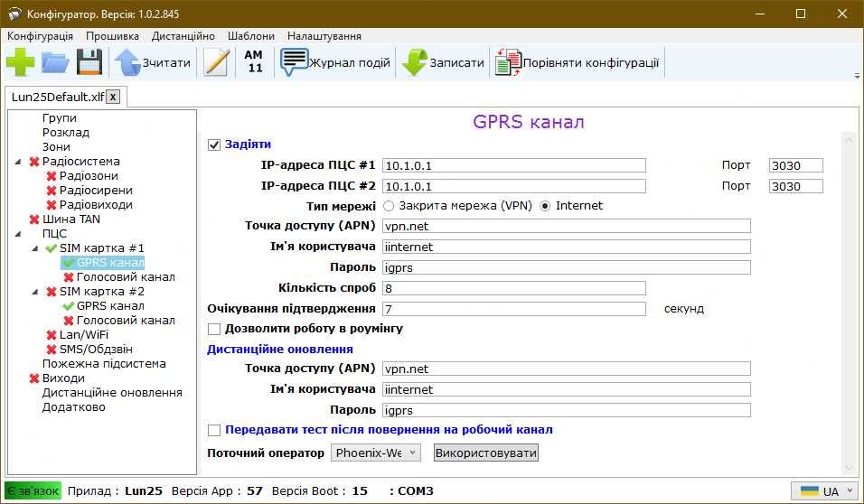Open Голосовий канал under SIM картка #2

coord(126,321)
